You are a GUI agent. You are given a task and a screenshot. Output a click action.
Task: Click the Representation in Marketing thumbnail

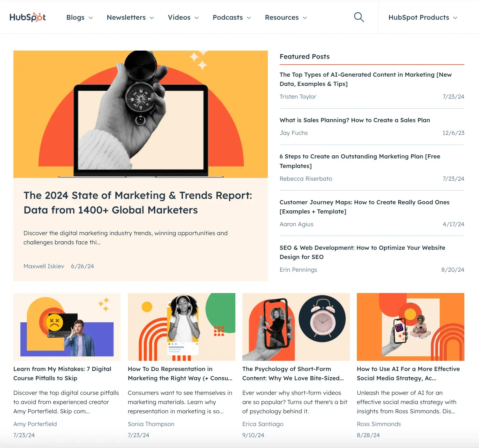tap(182, 327)
